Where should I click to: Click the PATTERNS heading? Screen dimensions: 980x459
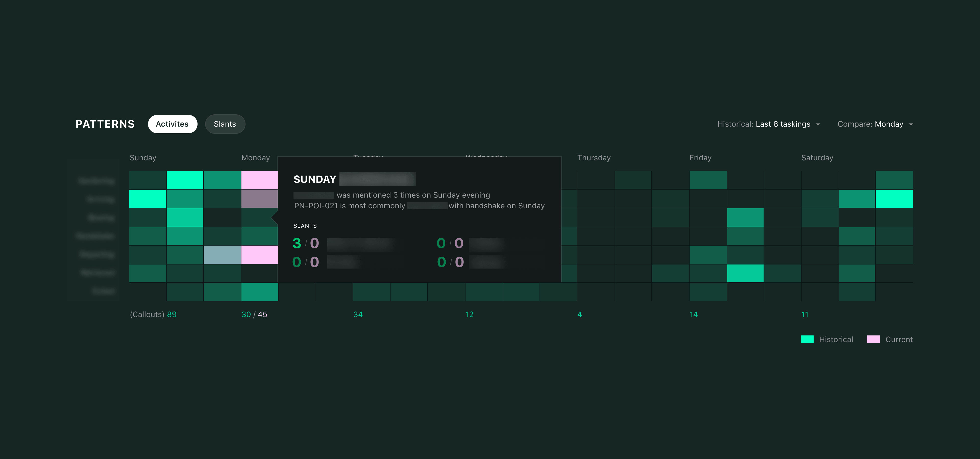pyautogui.click(x=105, y=124)
